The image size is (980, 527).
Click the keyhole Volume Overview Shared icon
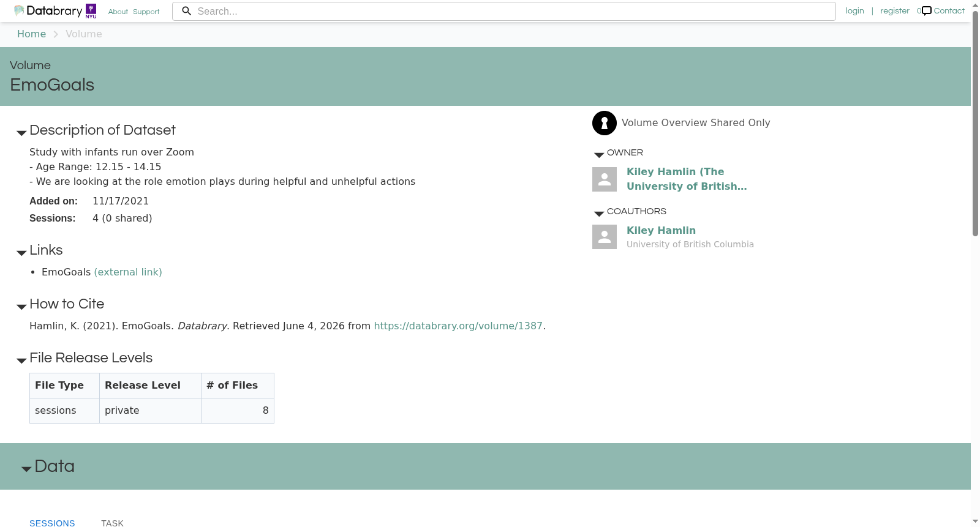click(x=604, y=123)
